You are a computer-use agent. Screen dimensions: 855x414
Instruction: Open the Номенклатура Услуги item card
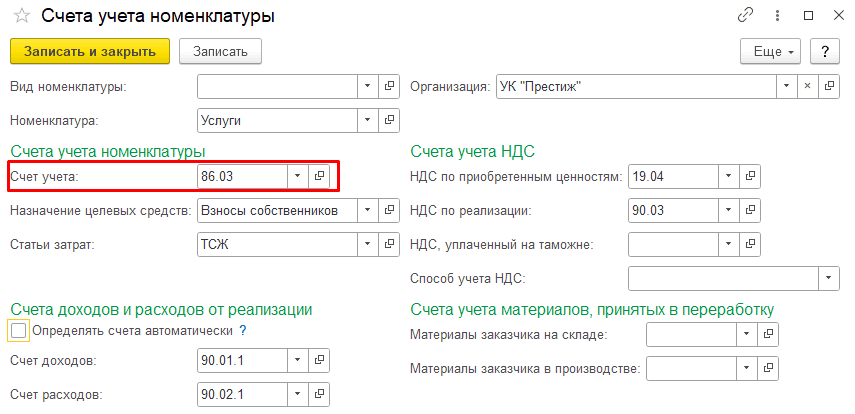390,120
